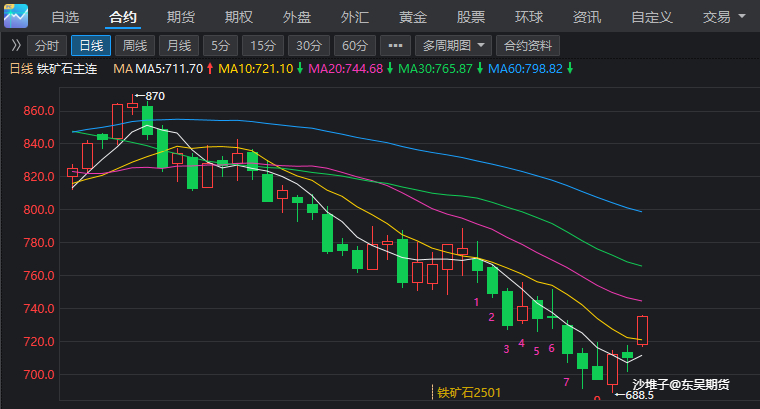
Task: Click the 860.0 price axis label
Action: click(x=39, y=111)
